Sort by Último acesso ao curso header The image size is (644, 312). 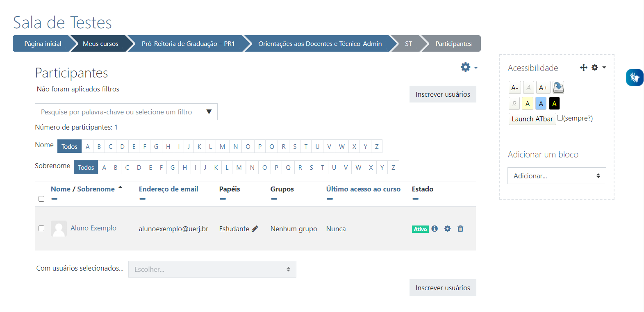(x=363, y=189)
